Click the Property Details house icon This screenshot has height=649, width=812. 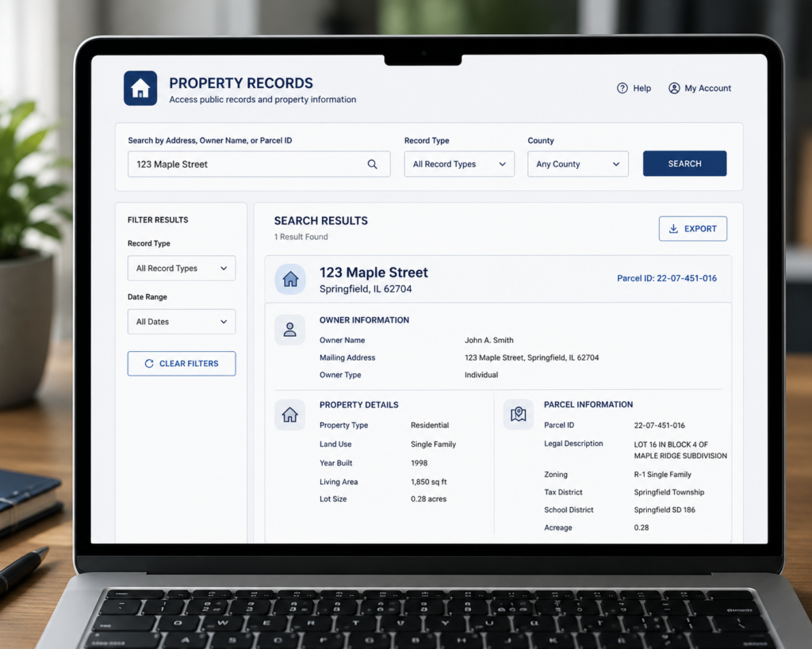click(x=290, y=414)
